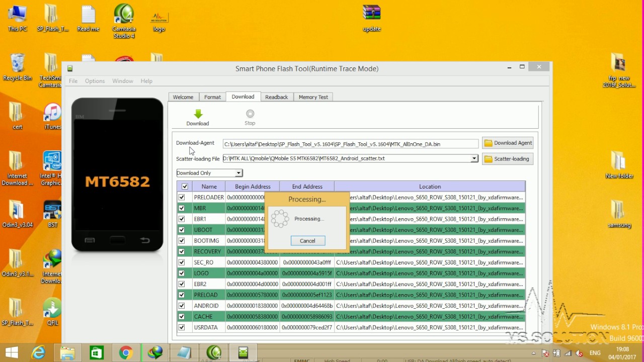Screen dimensions: 644x362
Task: Select the Read me file icon
Action: point(88,19)
